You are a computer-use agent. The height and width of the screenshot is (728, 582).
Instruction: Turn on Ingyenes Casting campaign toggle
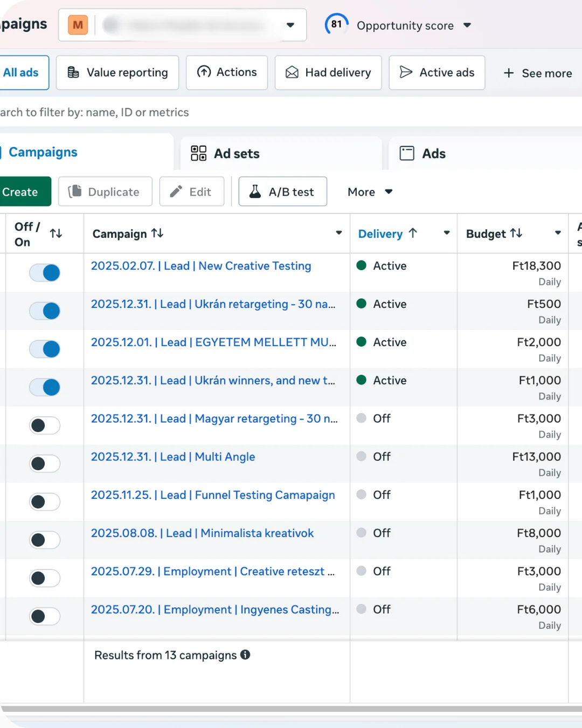[x=45, y=616]
